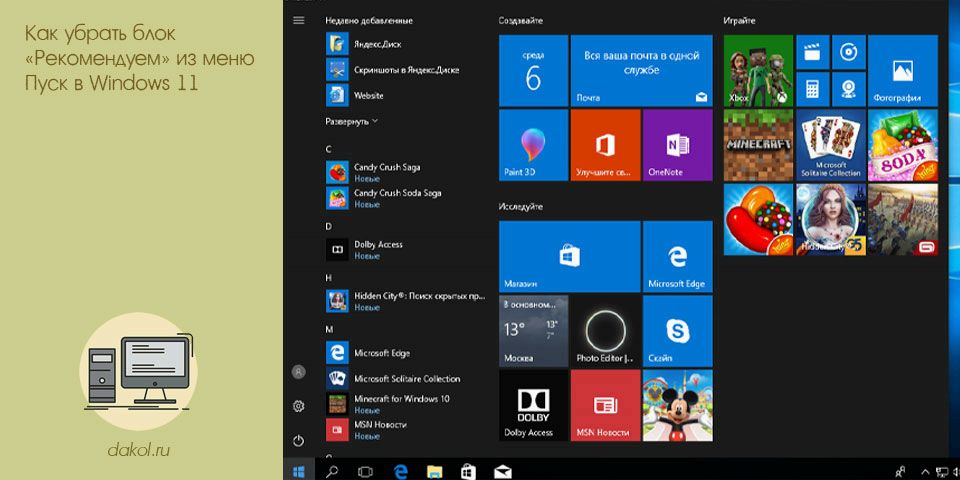Launch Edge from the taskbar
This screenshot has width=960, height=480.
coord(400,471)
